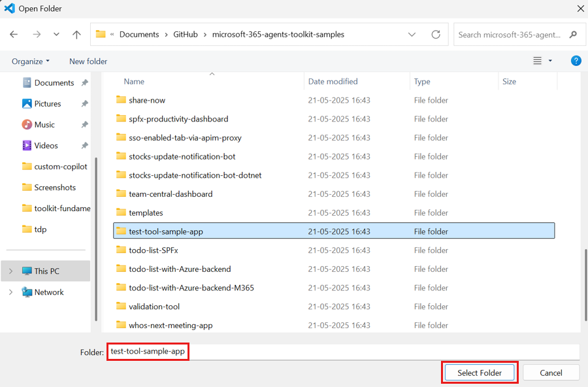Open the Help question mark icon
The width and height of the screenshot is (588, 387).
click(576, 61)
